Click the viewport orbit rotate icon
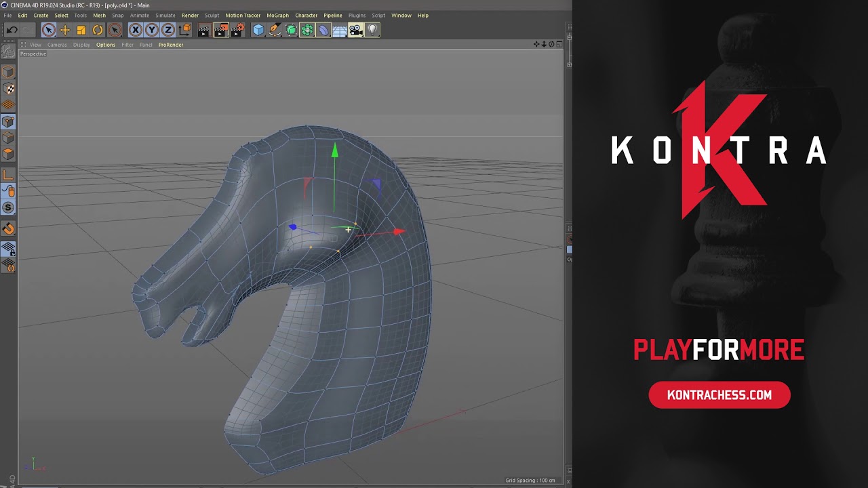 tap(551, 44)
